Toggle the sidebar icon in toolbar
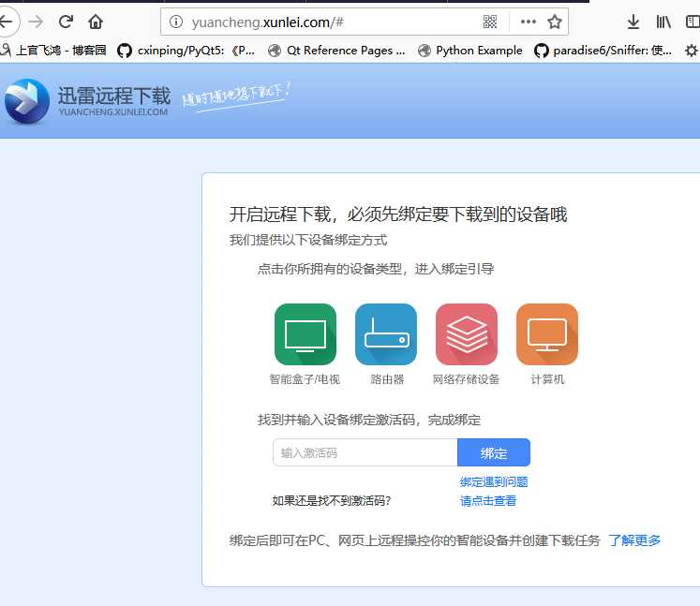This screenshot has height=606, width=700. (693, 22)
